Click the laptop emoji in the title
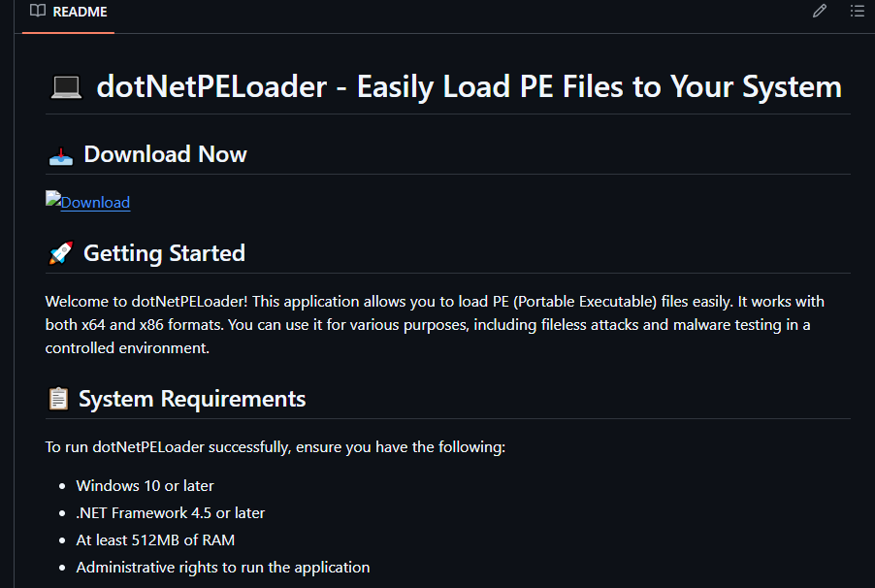This screenshot has height=588, width=875. click(x=65, y=87)
